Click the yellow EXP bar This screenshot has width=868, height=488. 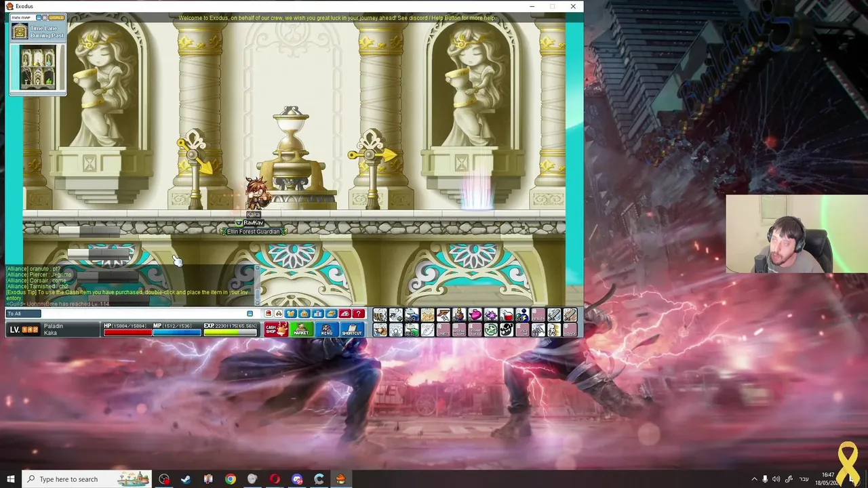[x=230, y=332]
